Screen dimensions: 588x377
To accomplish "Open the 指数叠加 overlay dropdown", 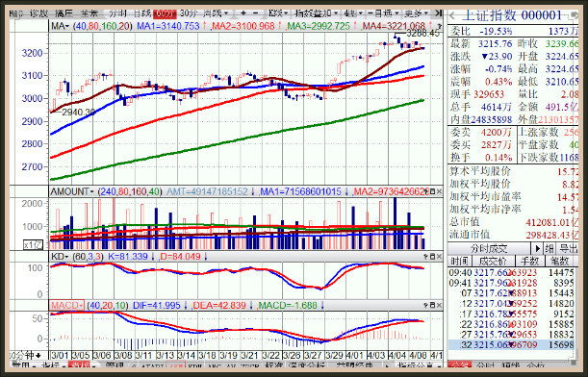I will pos(316,13).
